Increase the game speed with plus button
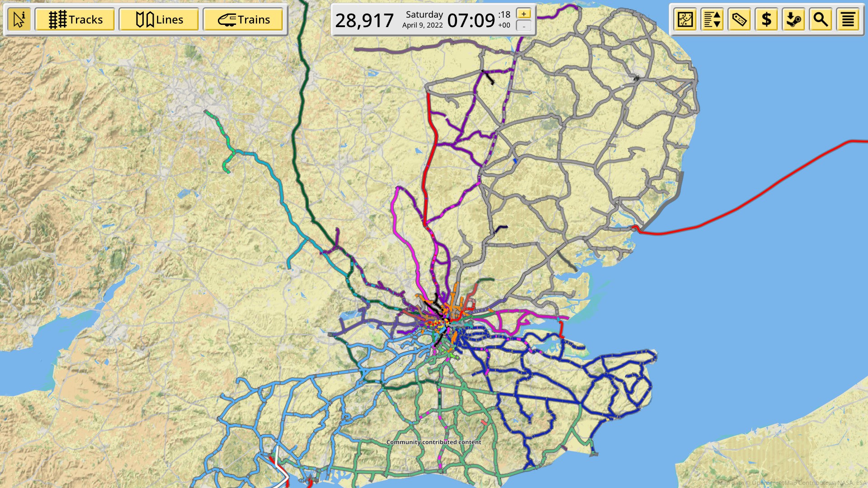 point(523,13)
